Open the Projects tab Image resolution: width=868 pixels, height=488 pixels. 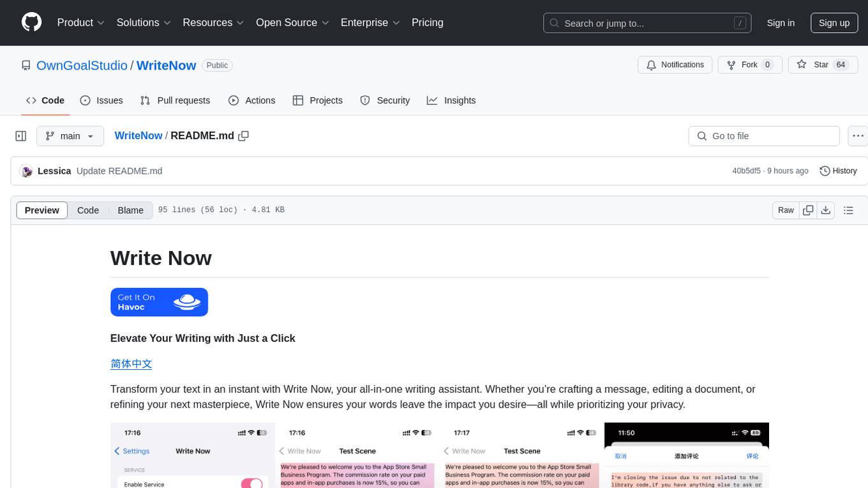click(x=318, y=100)
